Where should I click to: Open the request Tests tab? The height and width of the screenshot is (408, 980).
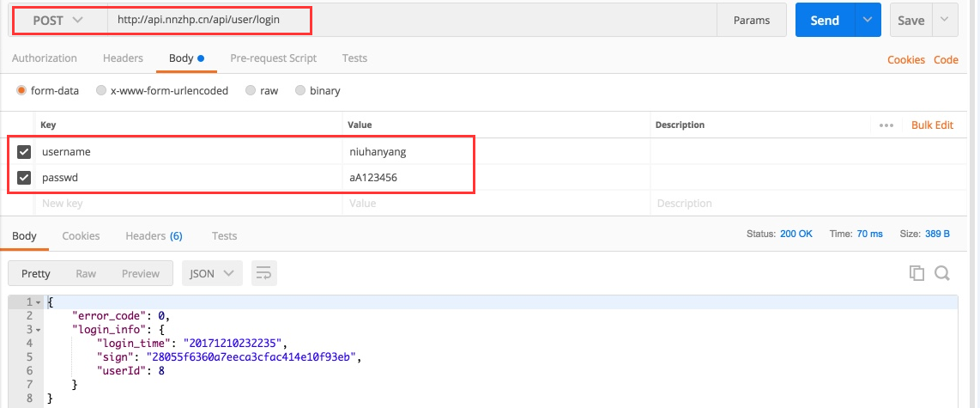[354, 58]
